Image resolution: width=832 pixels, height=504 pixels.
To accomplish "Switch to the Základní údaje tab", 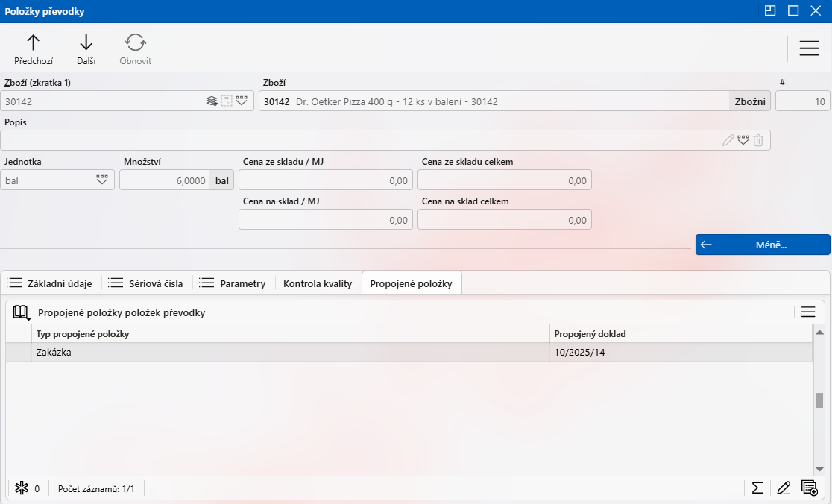I will coord(49,283).
